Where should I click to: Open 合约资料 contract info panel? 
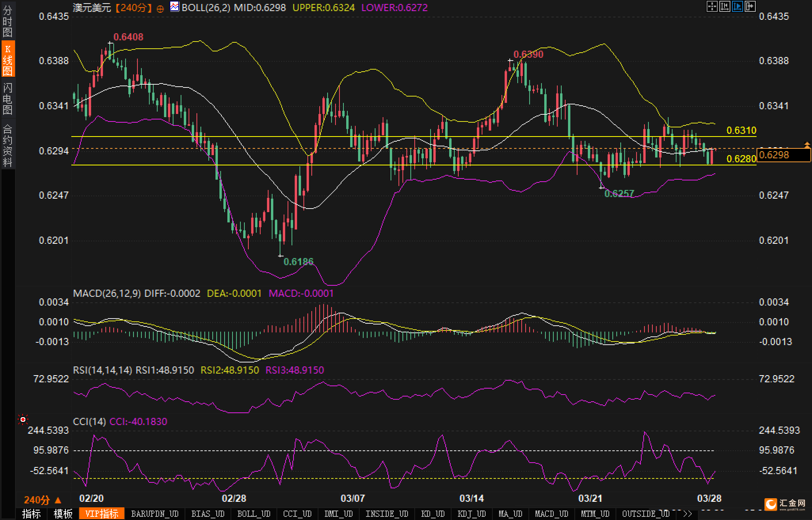pos(8,145)
